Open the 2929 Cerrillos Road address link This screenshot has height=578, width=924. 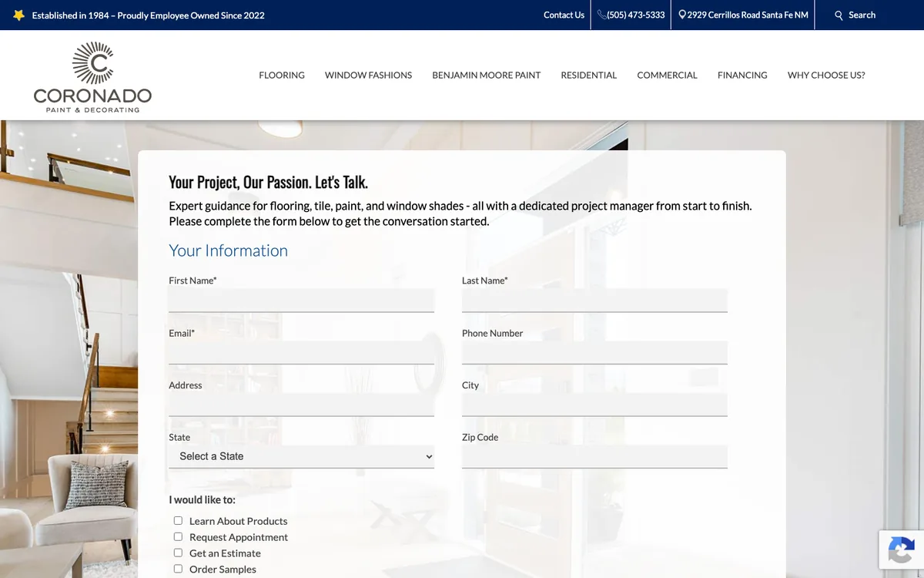point(748,15)
